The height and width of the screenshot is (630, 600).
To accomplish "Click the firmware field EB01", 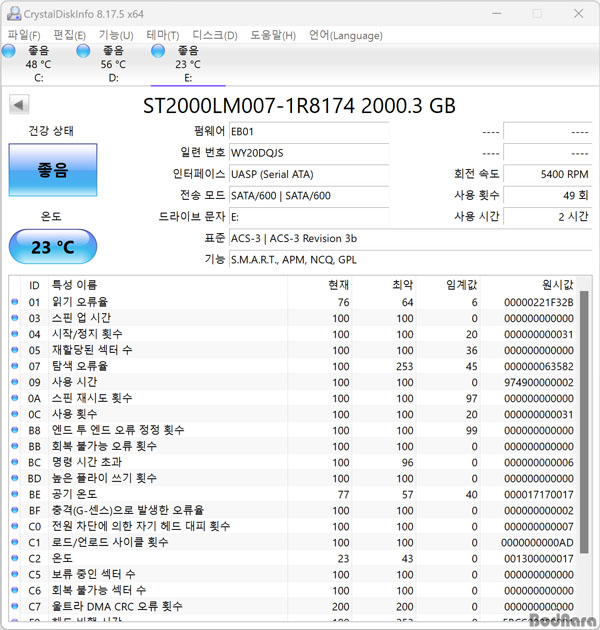I will click(x=309, y=132).
